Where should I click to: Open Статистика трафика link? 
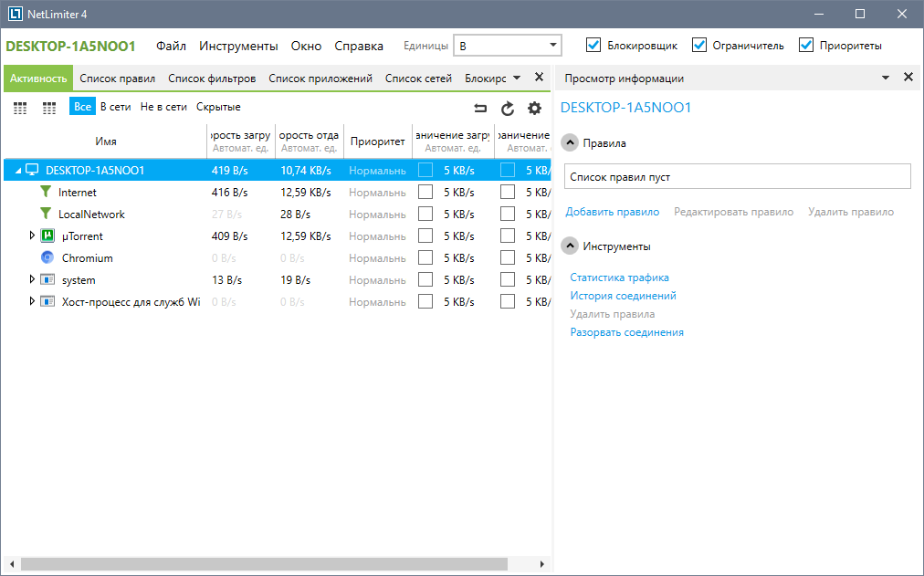coord(619,278)
